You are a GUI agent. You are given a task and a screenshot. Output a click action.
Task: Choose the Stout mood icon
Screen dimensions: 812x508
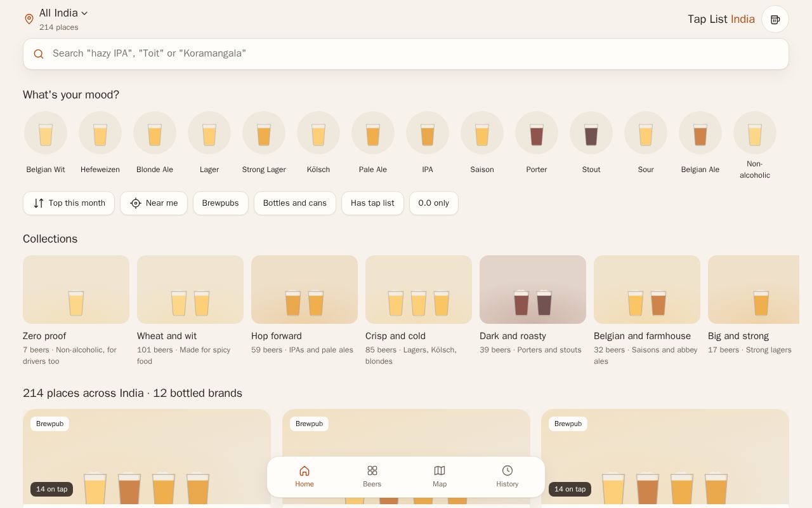click(591, 133)
